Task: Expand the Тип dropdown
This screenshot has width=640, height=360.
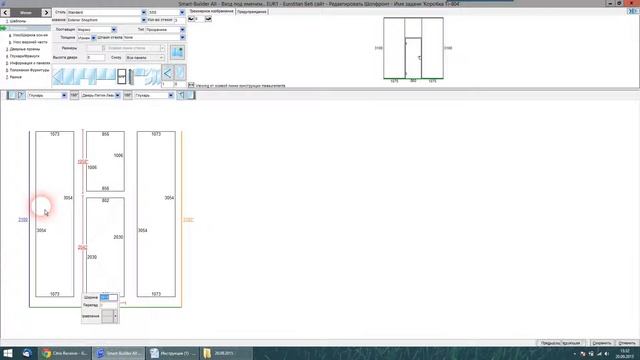Action: [182, 30]
